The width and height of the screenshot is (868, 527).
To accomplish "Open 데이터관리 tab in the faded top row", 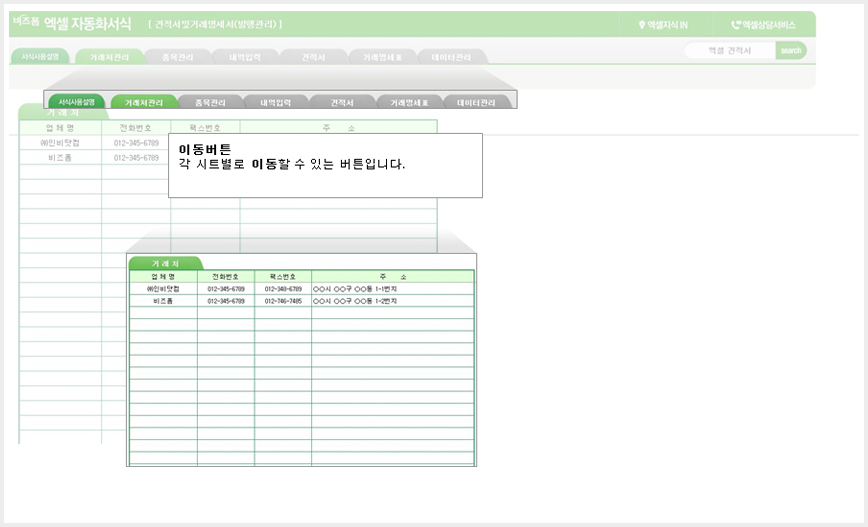I will click(x=451, y=57).
